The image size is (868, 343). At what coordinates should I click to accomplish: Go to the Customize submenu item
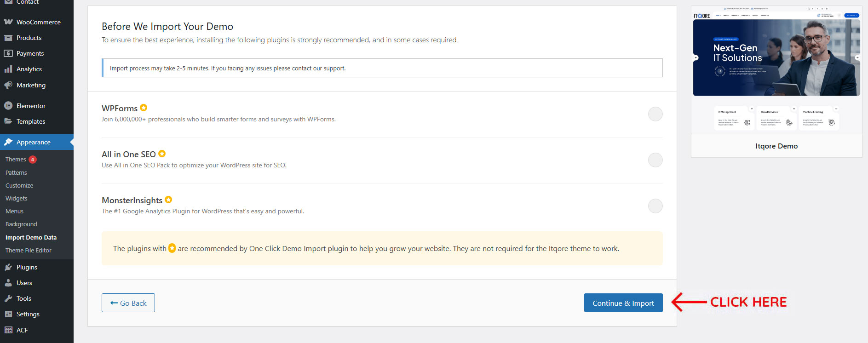19,186
